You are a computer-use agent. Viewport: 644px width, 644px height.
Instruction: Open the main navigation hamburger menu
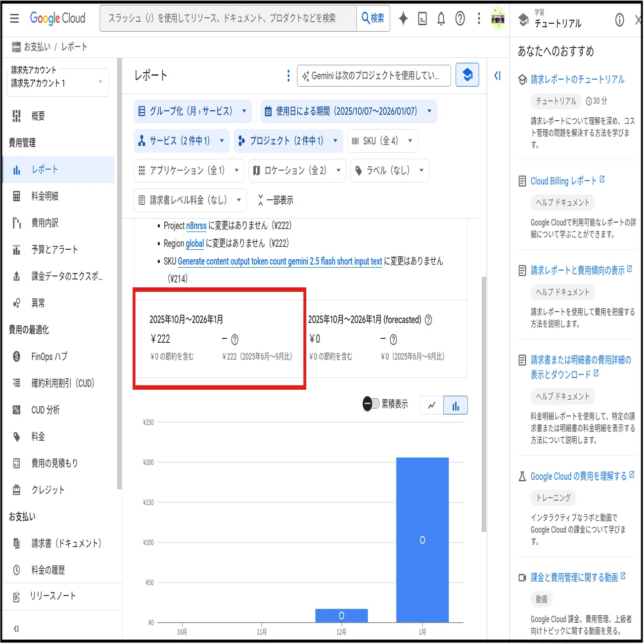(x=14, y=18)
